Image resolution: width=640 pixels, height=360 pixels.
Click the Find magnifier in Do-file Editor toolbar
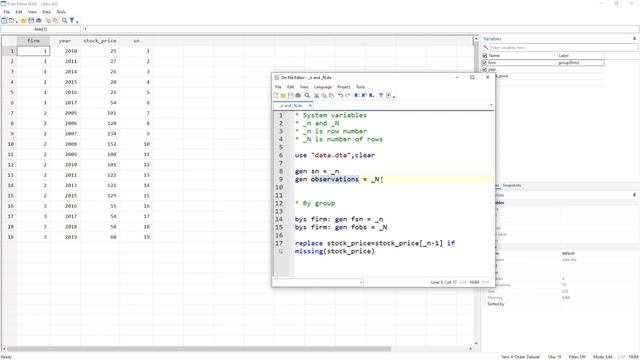coord(307,95)
